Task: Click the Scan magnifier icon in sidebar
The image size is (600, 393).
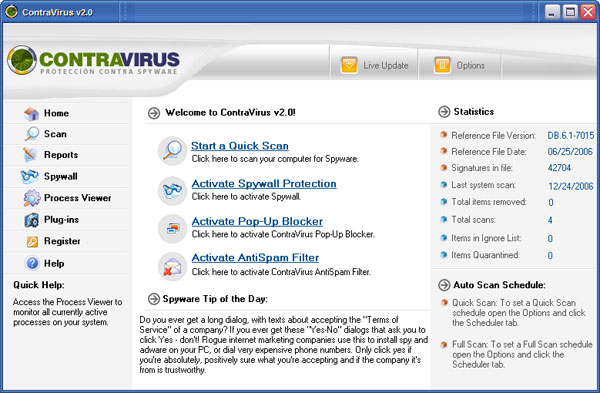Action: click(31, 134)
